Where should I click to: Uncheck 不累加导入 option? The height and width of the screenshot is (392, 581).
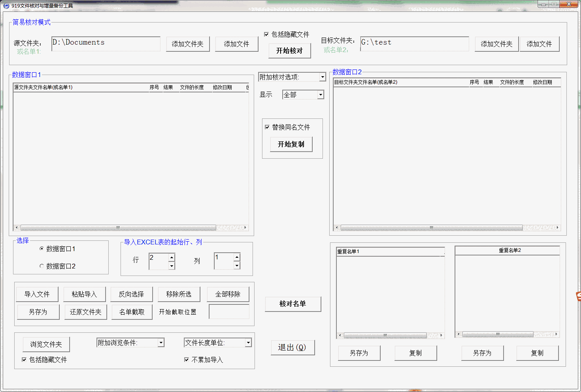pyautogui.click(x=186, y=360)
